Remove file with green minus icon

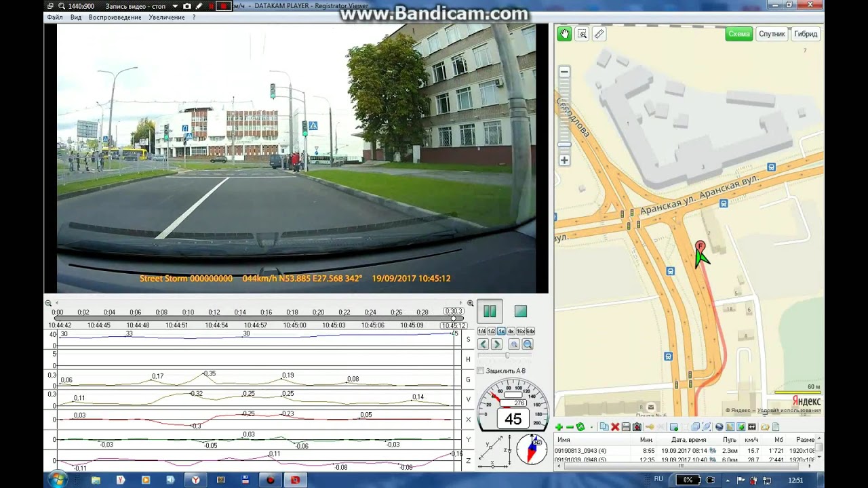pyautogui.click(x=570, y=427)
